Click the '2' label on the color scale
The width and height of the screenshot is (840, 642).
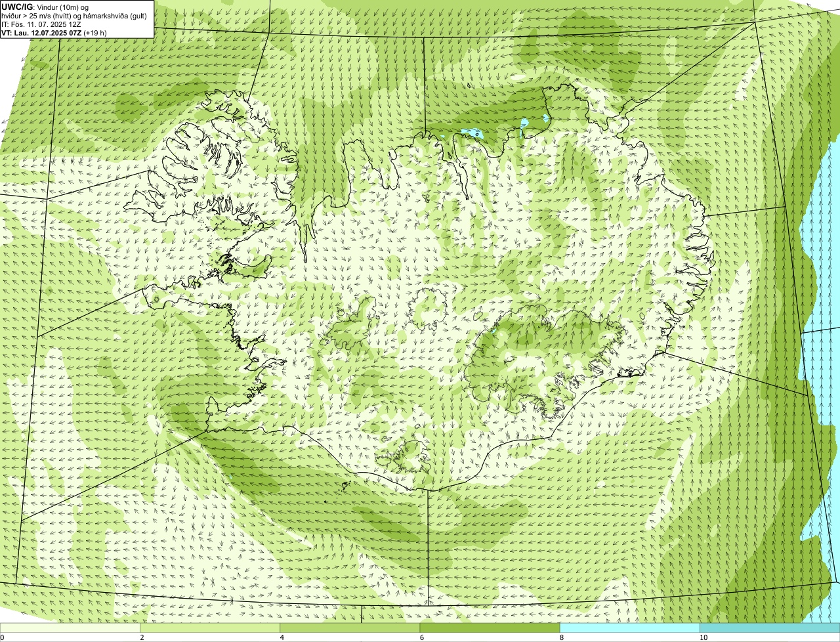coord(142,637)
